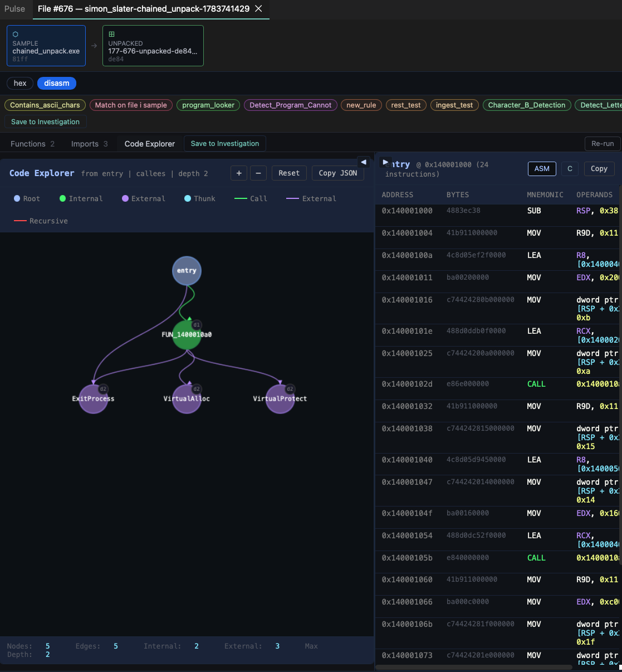The height and width of the screenshot is (672, 622).
Task: Select the Character_B_Detection rule tag
Action: click(x=527, y=105)
